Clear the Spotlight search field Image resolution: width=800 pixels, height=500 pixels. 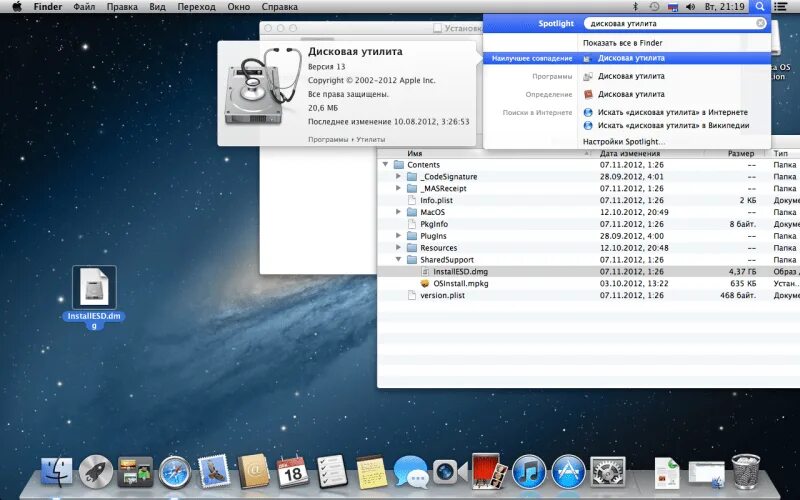(x=760, y=23)
